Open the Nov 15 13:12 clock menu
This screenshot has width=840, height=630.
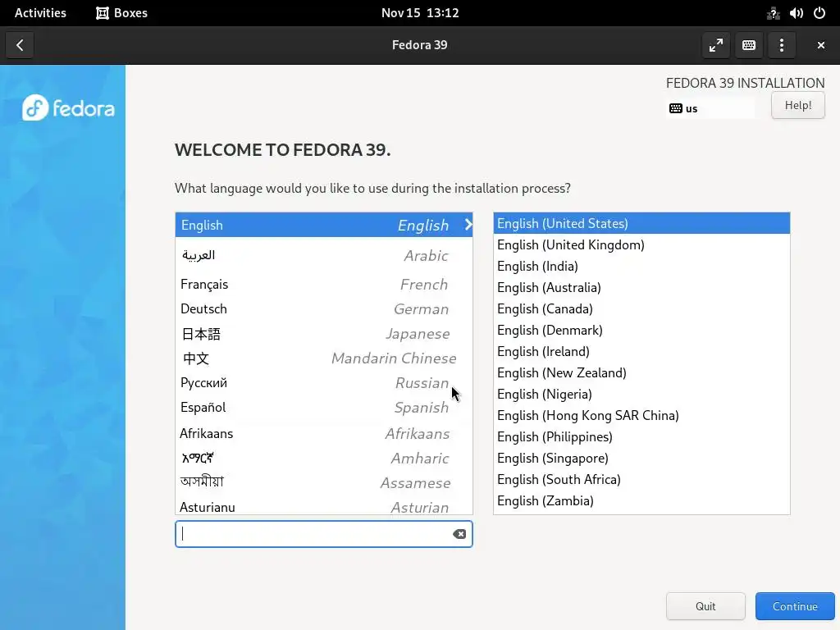(420, 13)
